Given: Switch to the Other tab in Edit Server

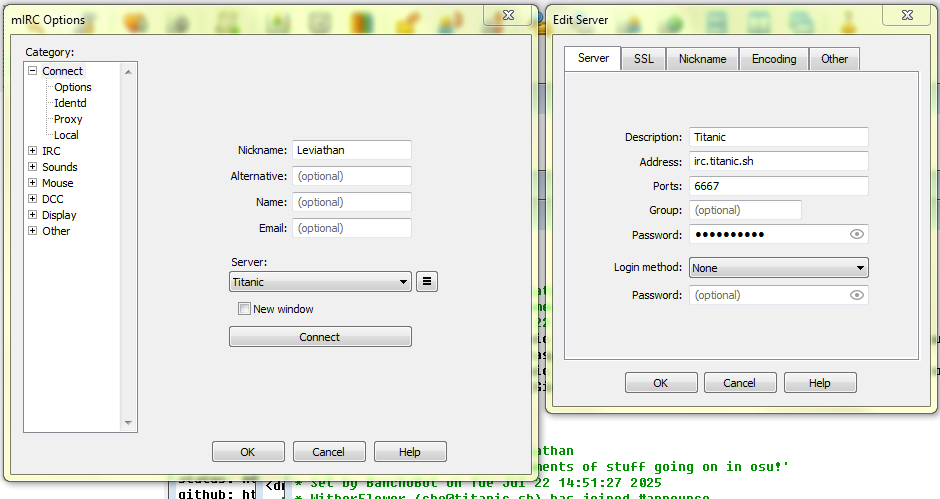Looking at the screenshot, I should click(x=834, y=59).
